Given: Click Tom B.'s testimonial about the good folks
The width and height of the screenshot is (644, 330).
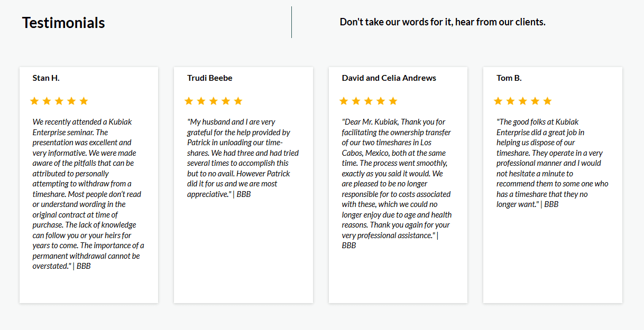Looking at the screenshot, I should pyautogui.click(x=552, y=163).
